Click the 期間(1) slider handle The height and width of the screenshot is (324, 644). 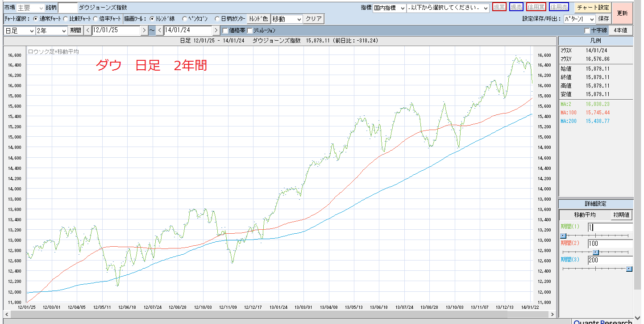click(x=563, y=236)
